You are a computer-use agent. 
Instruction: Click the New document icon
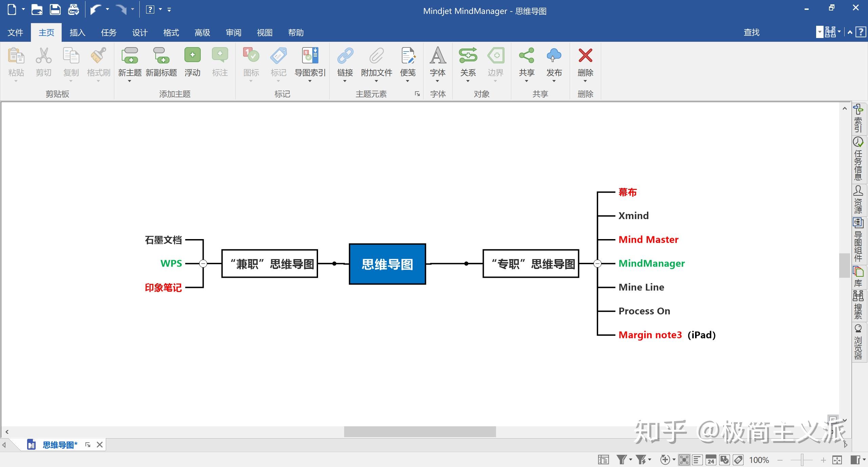(12, 9)
